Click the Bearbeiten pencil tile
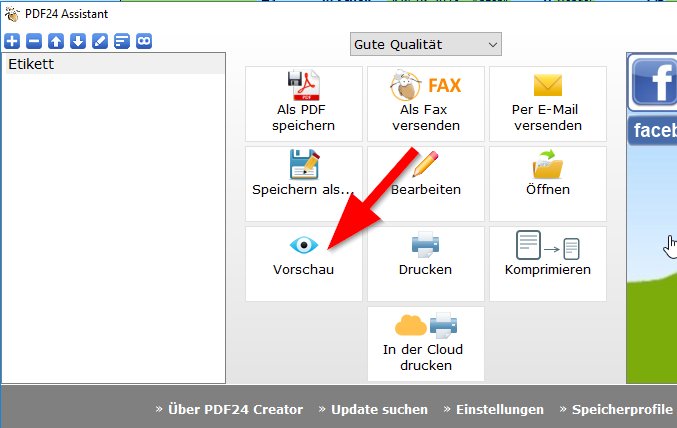 pos(426,184)
